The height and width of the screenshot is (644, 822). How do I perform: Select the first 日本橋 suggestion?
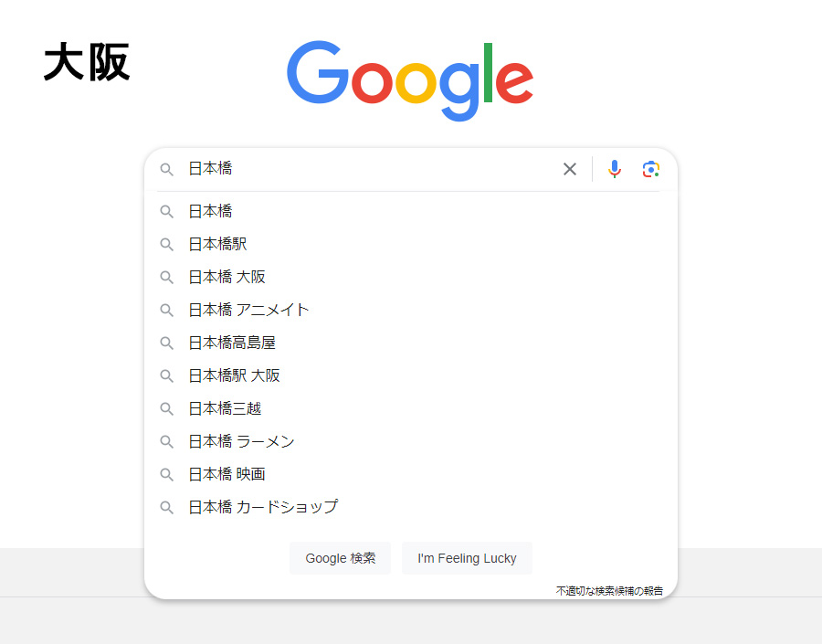coord(211,211)
